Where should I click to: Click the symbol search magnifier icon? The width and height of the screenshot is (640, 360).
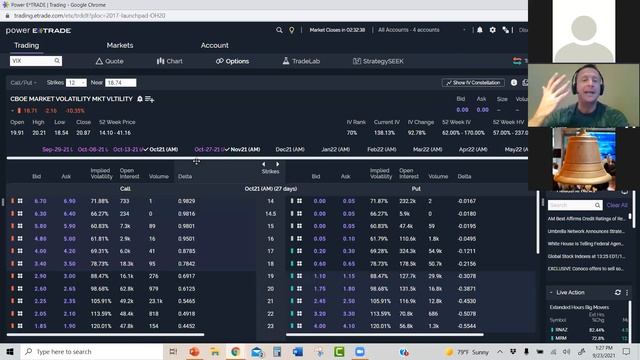[x=57, y=61]
